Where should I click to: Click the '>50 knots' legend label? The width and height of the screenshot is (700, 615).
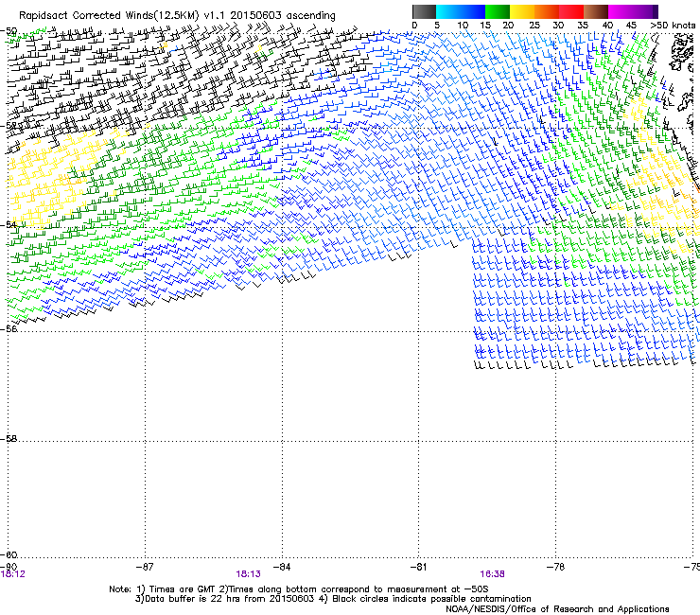pos(673,26)
